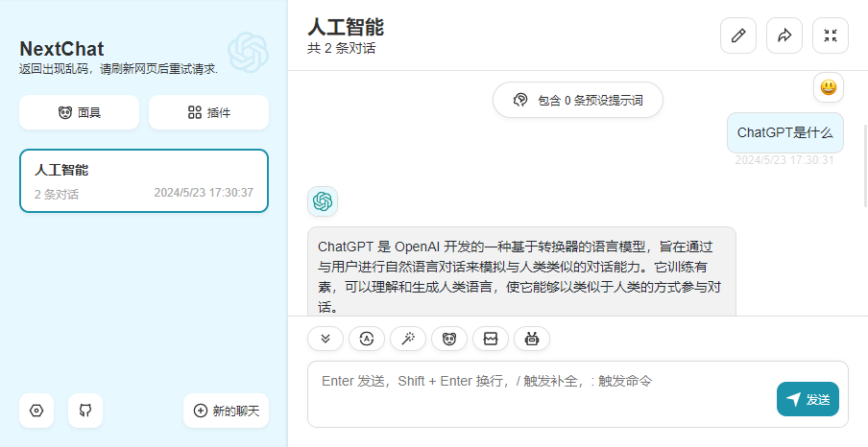Toggle the auto theme mode icon

pyautogui.click(x=367, y=339)
